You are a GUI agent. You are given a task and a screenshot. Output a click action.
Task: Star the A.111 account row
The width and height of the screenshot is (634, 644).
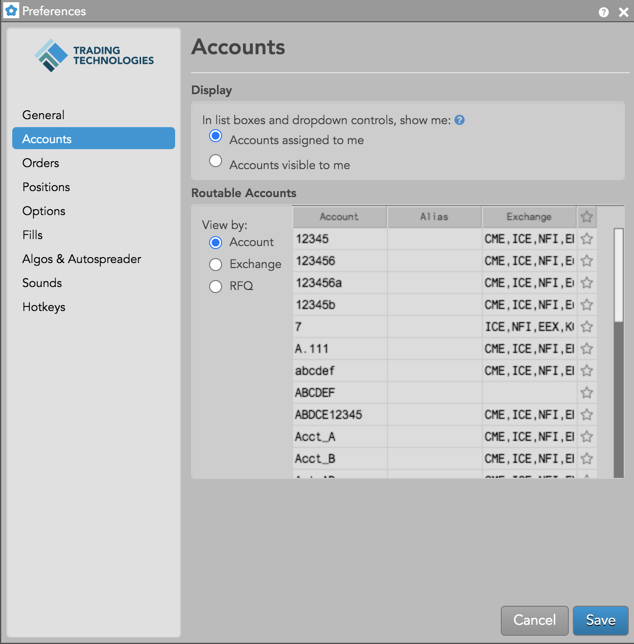click(x=587, y=349)
